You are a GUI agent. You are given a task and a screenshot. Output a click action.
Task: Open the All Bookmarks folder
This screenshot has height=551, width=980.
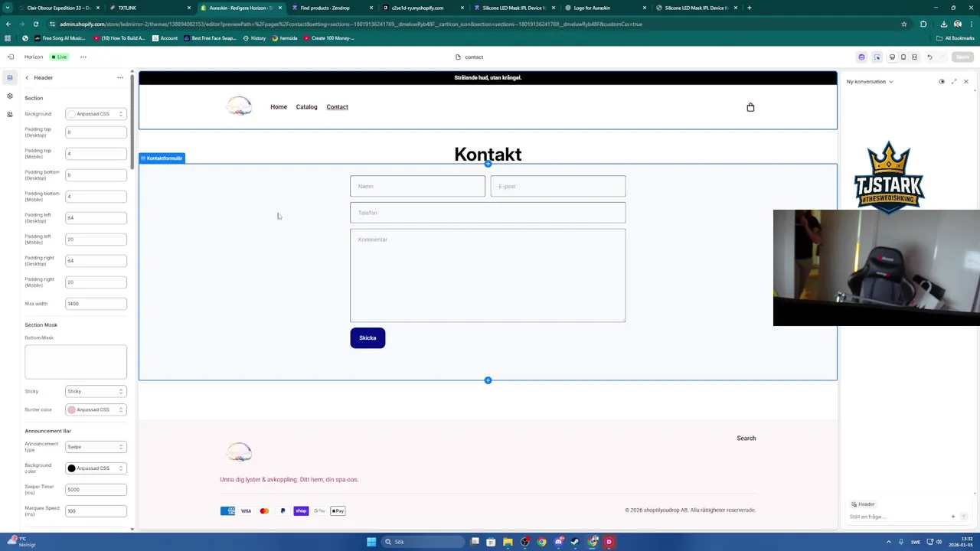click(x=955, y=38)
